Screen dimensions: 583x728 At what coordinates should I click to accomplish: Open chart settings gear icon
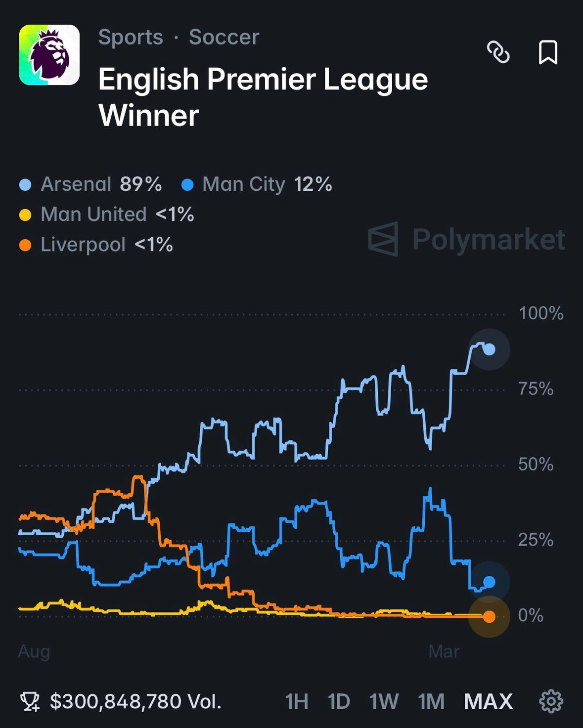(x=551, y=701)
